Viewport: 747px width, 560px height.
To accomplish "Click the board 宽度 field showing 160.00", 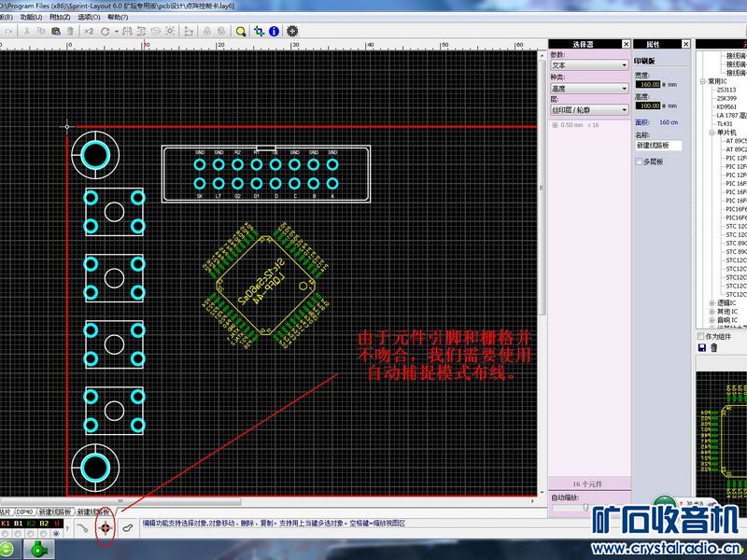I will (x=648, y=84).
